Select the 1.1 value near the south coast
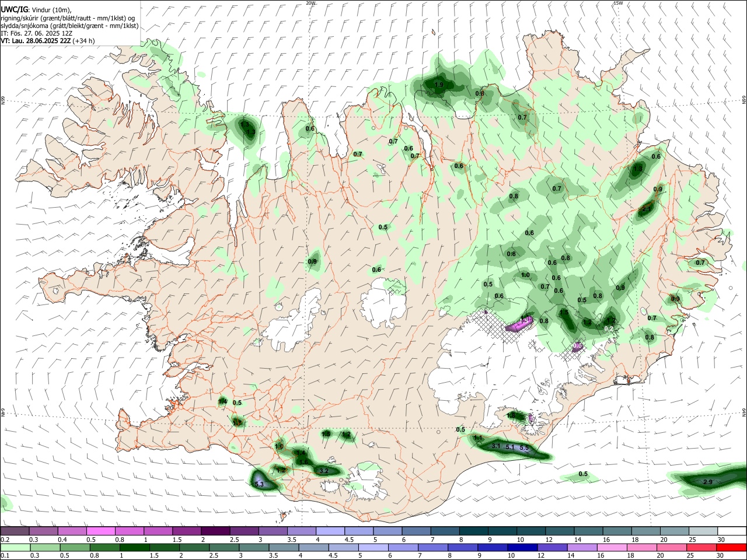 tap(478, 437)
